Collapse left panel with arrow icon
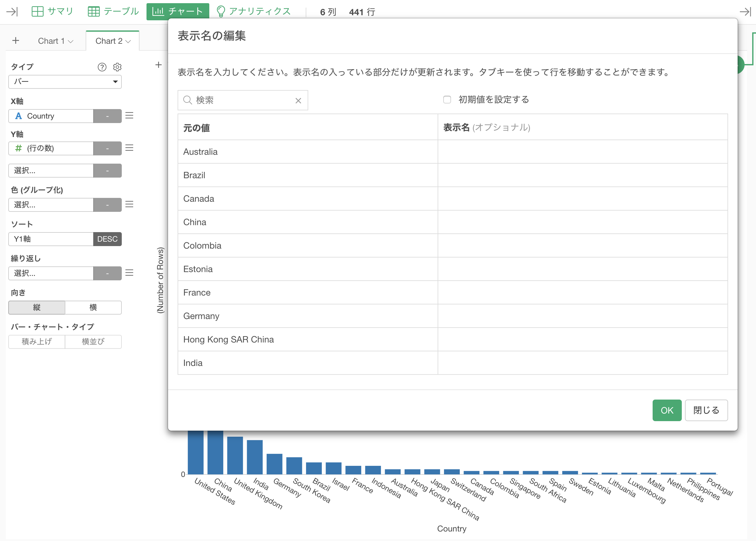This screenshot has height=541, width=756. click(12, 12)
